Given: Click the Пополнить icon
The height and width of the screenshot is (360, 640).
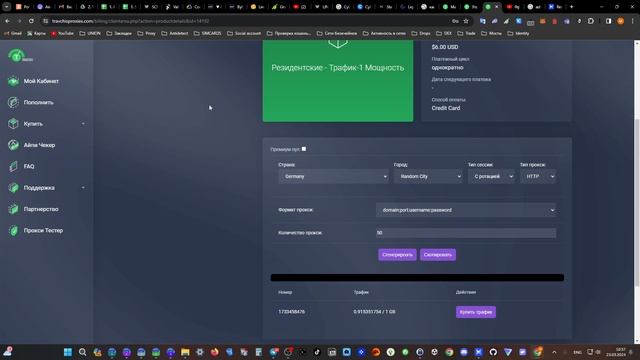Looking at the screenshot, I should pos(13,102).
